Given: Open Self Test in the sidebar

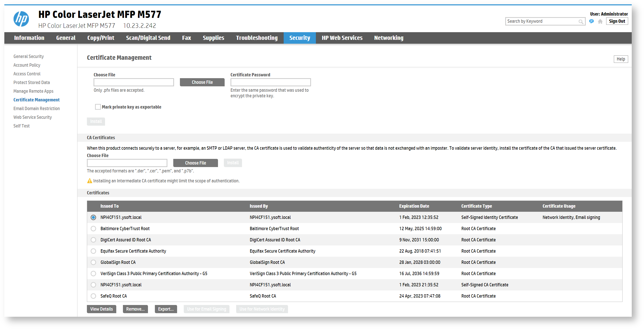Looking at the screenshot, I should (x=21, y=126).
